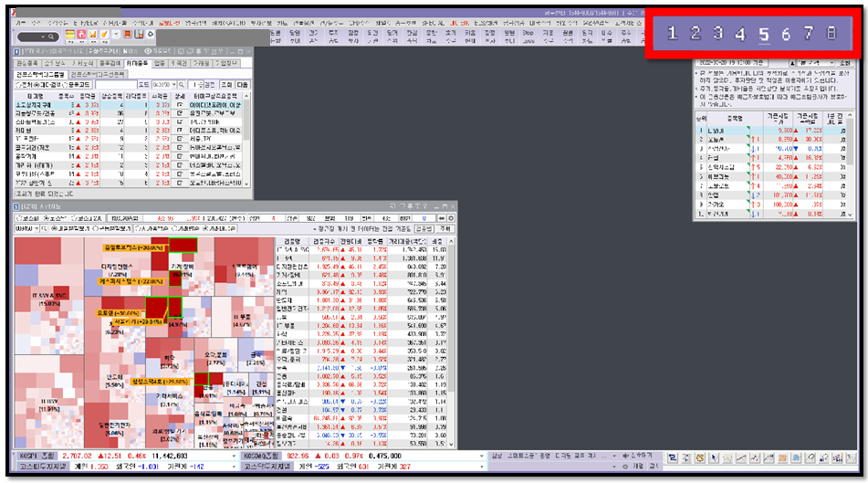Click 조회 button in theme window
This screenshot has width=868, height=483.
226,85
